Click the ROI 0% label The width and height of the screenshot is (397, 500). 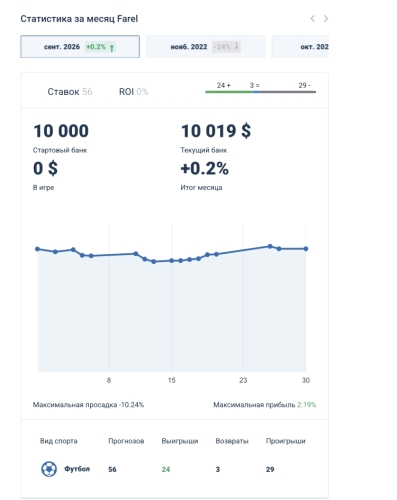coord(133,92)
